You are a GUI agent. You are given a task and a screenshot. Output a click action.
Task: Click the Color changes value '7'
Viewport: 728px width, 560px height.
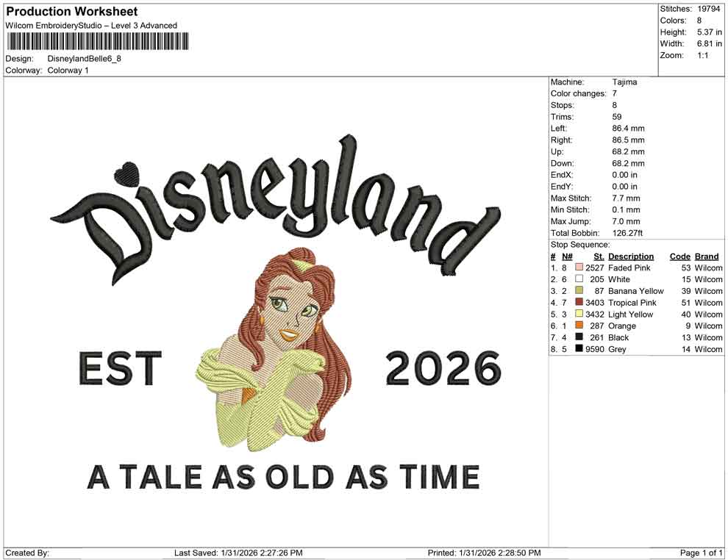coord(614,94)
